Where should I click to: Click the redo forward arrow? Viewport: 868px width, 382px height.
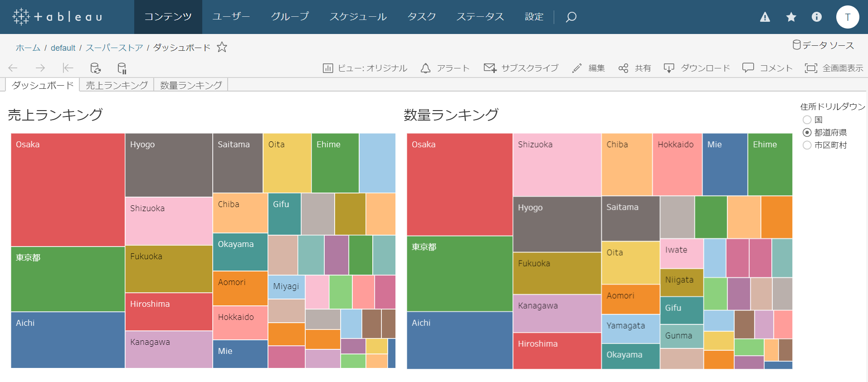point(40,68)
